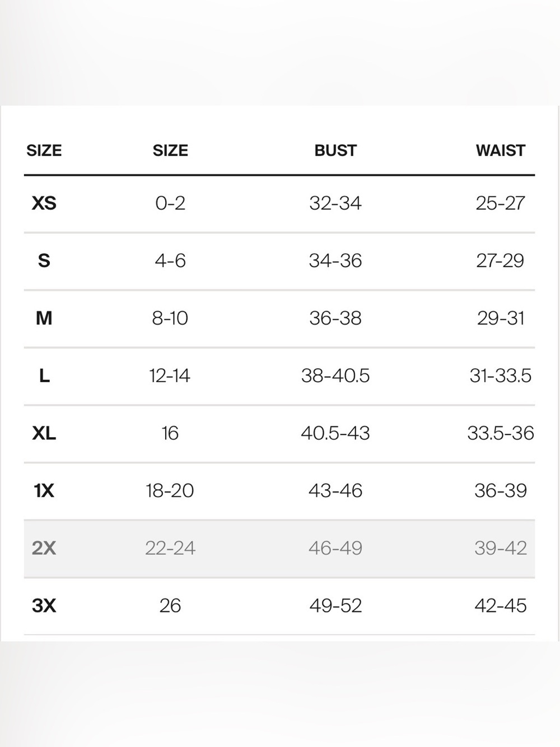
Task: Click numeric size 0-2 cell
Action: pyautogui.click(x=170, y=203)
